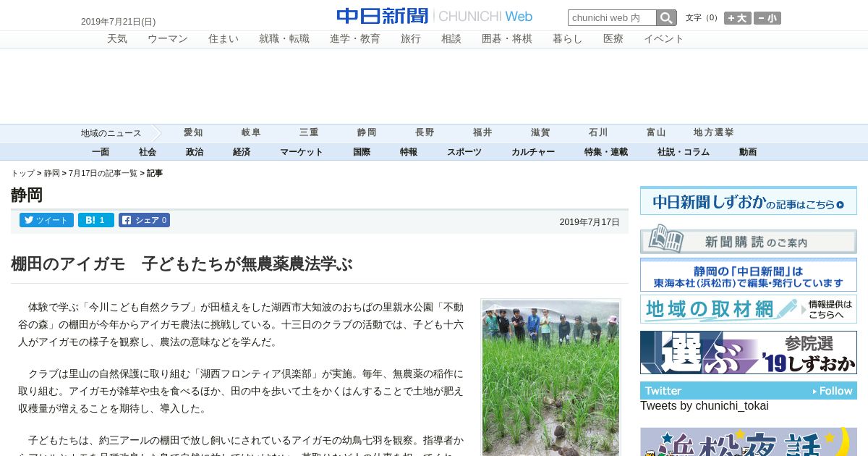This screenshot has width=868, height=456.
Task: Select 富山 regional news tab
Action: point(656,132)
